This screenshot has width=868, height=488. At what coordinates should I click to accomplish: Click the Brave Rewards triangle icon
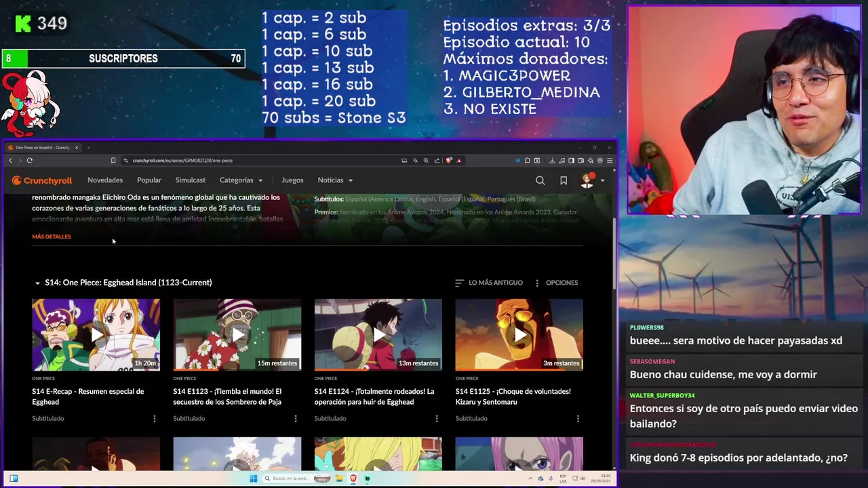[459, 161]
